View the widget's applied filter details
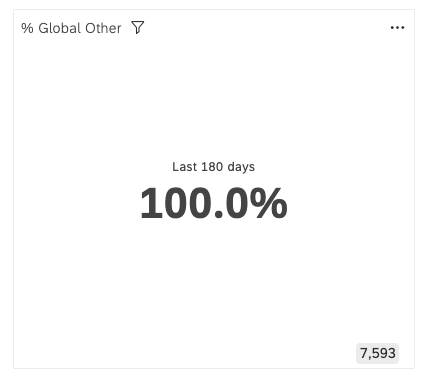 click(x=138, y=28)
